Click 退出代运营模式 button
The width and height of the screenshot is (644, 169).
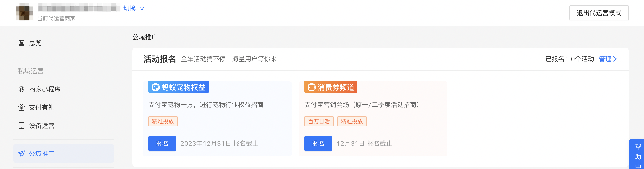[x=599, y=13]
